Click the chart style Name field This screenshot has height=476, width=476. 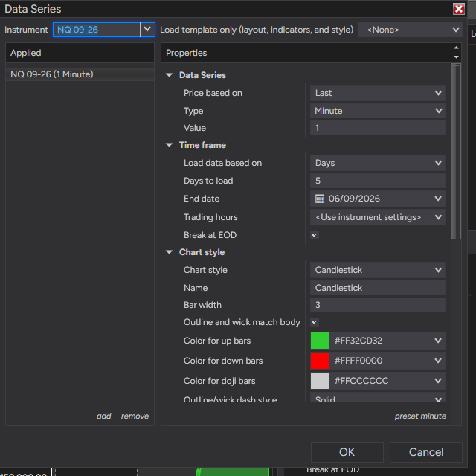coord(377,288)
